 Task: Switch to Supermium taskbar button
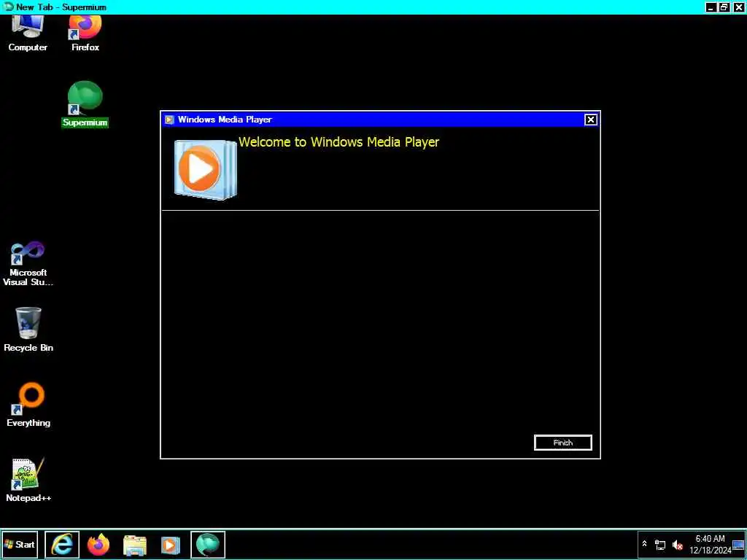click(x=208, y=544)
